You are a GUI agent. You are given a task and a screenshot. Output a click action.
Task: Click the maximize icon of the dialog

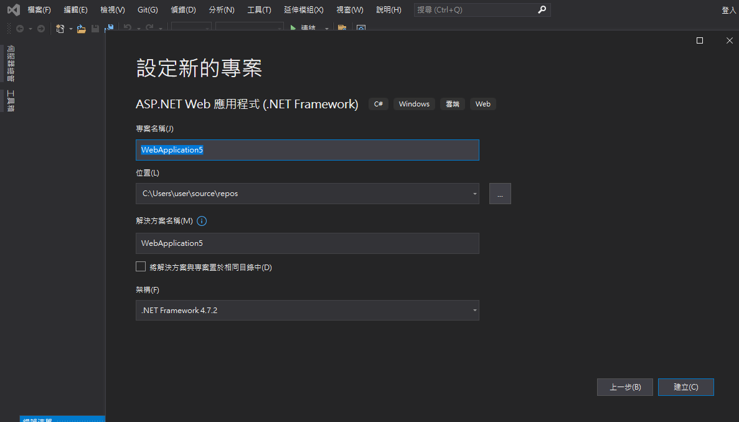pos(699,41)
